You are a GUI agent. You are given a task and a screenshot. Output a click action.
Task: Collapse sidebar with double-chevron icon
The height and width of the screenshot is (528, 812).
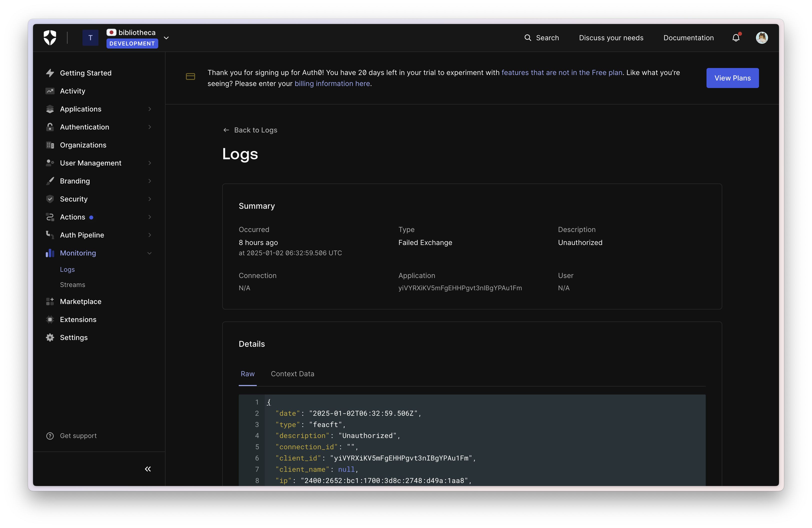click(148, 469)
